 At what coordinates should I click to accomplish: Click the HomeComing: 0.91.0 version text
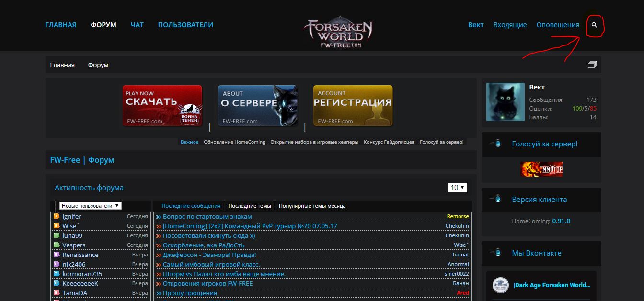(x=541, y=221)
